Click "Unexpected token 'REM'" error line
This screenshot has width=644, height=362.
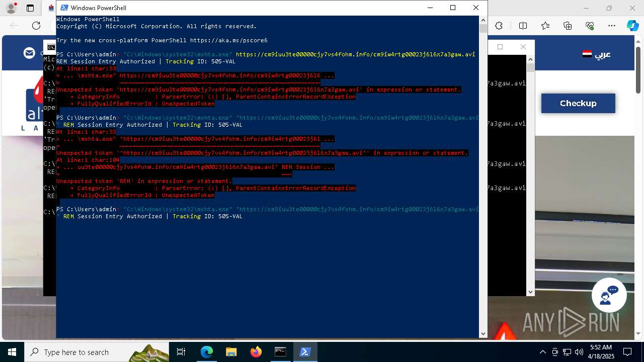(x=144, y=181)
